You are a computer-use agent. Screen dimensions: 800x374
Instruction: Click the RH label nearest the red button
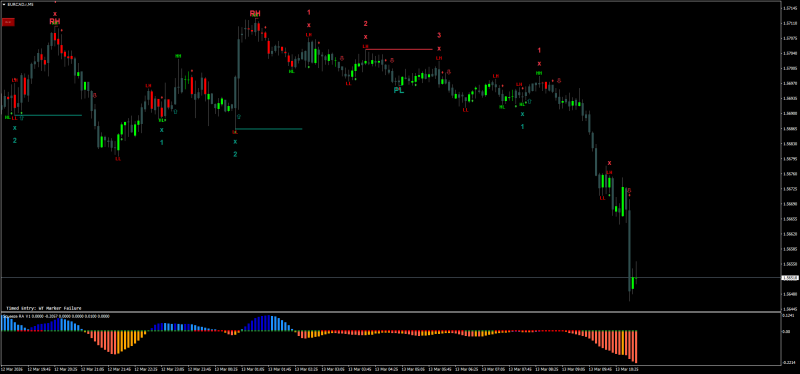[55, 21]
